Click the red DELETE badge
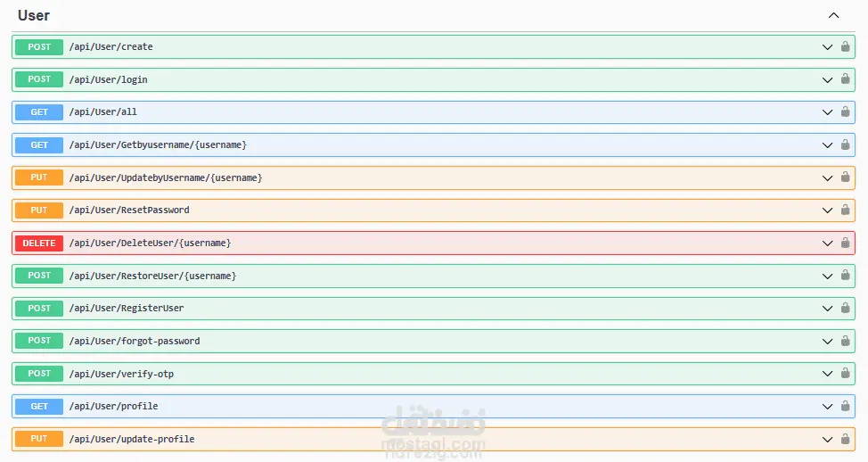Viewport: 868px width, 462px height. pos(38,243)
